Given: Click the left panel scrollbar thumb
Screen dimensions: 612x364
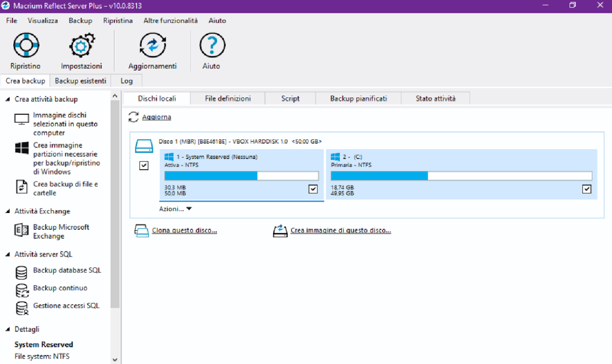Looking at the screenshot, I should click(x=115, y=204).
